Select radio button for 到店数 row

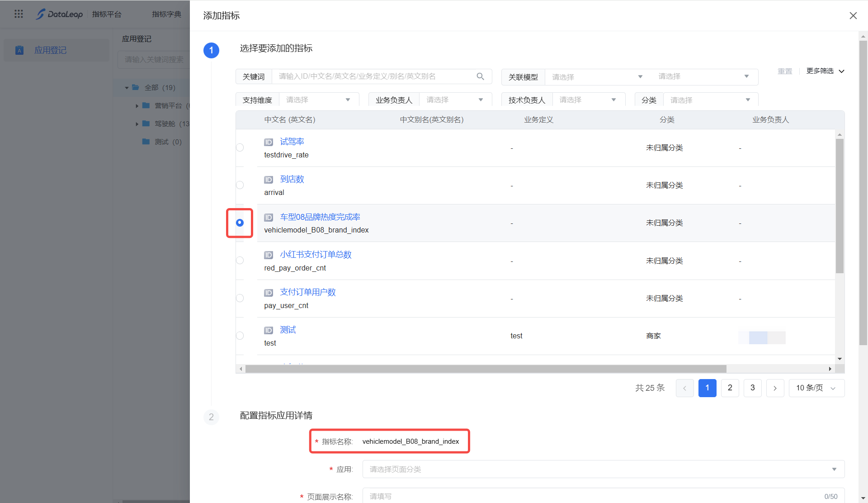pyautogui.click(x=240, y=185)
